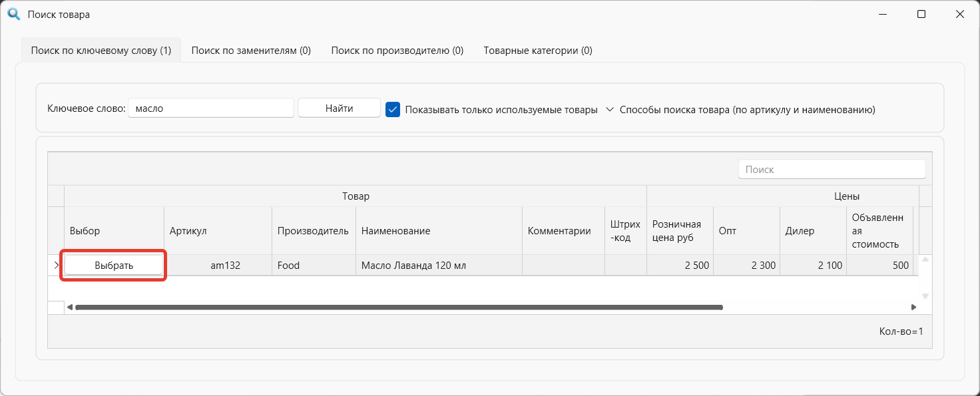Click vertical scrollbar up arrow
Screen dimensions: 980x396
pos(925,260)
